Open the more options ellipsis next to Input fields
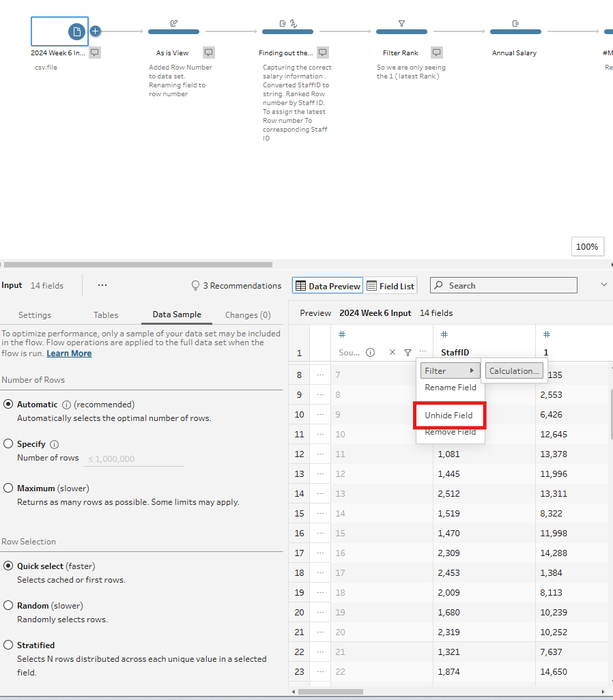 [x=102, y=285]
